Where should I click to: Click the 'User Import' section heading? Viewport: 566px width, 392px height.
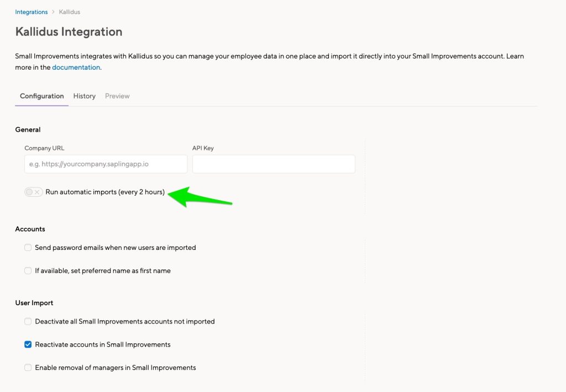(x=34, y=303)
